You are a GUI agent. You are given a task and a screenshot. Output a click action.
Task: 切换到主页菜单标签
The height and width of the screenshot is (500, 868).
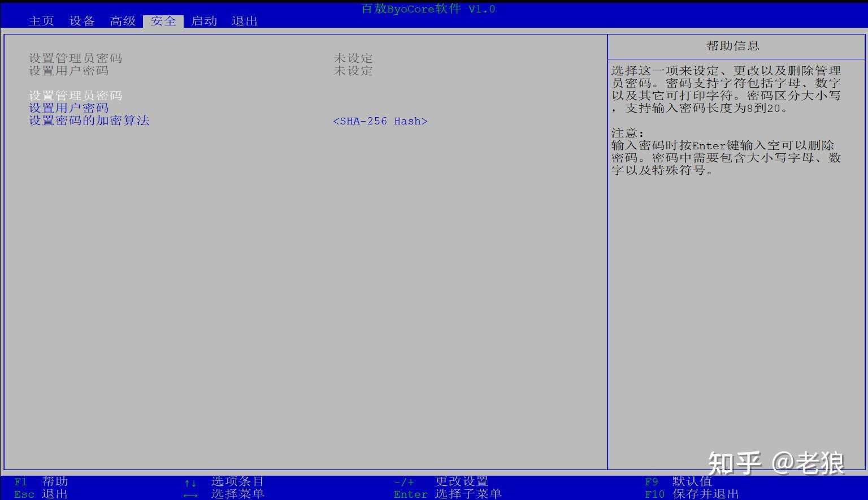41,21
